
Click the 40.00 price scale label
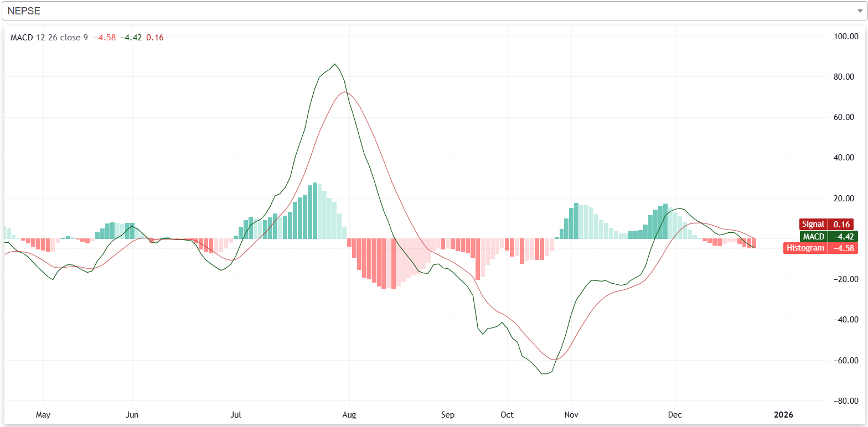pyautogui.click(x=847, y=158)
